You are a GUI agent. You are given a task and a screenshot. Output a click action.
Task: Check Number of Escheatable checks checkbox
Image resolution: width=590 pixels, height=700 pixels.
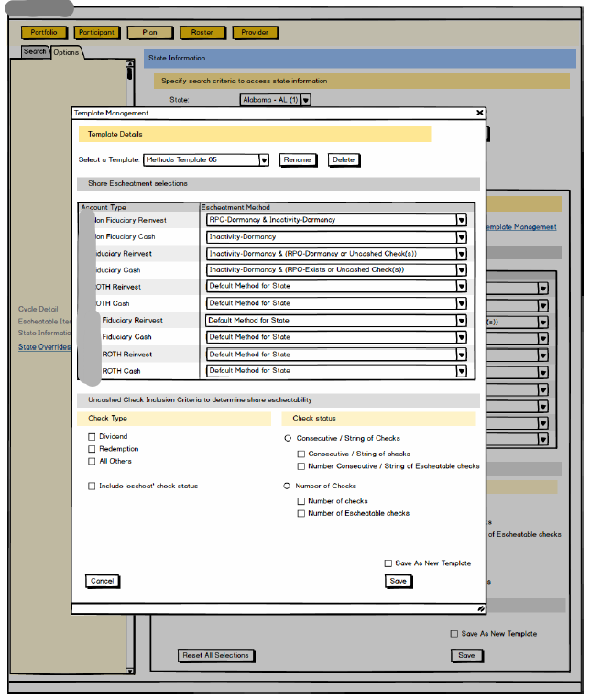[301, 513]
